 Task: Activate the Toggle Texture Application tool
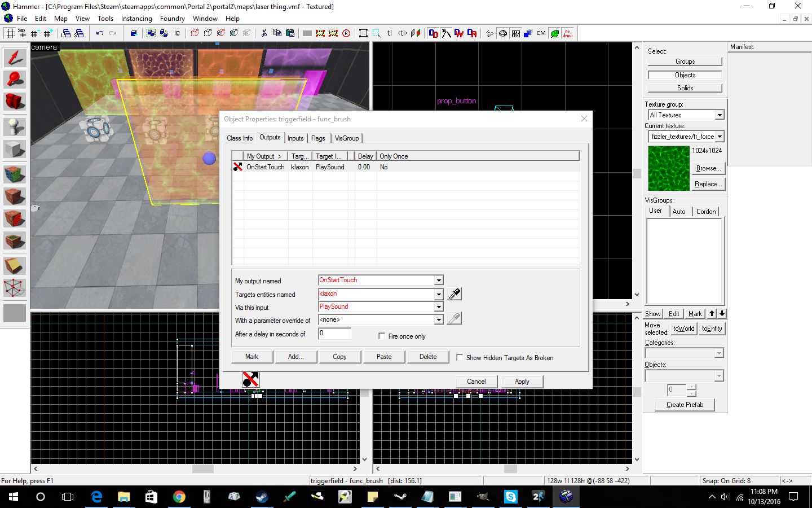click(x=15, y=174)
